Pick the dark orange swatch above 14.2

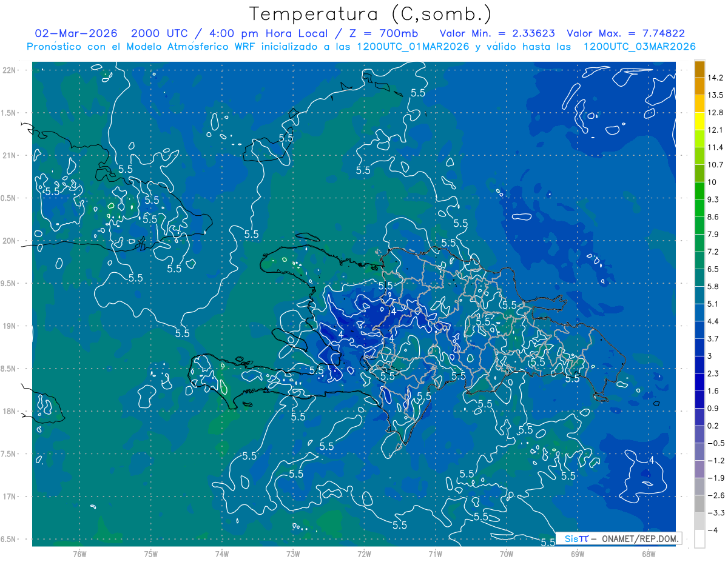click(x=699, y=69)
